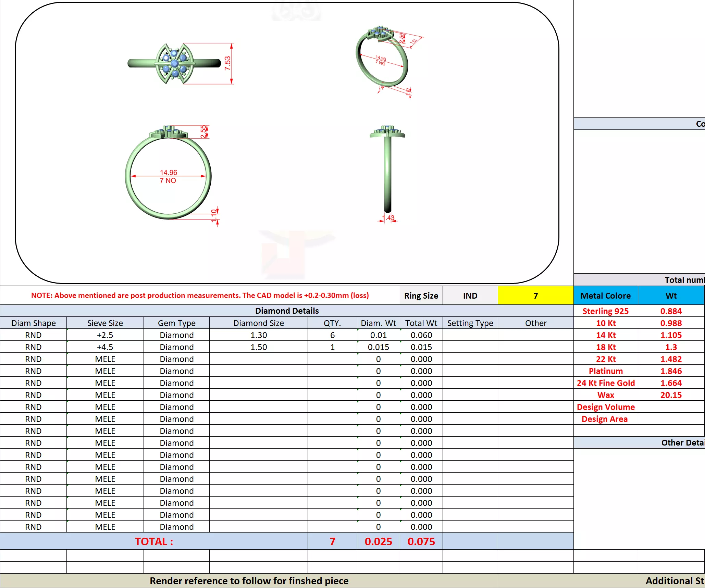
Task: Select the 18 Kt metal label
Action: coord(605,347)
